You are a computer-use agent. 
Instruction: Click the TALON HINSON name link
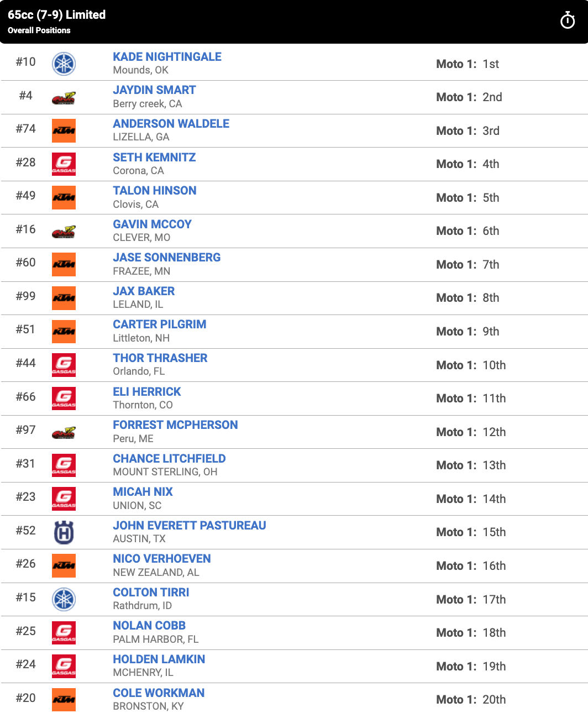pos(155,190)
